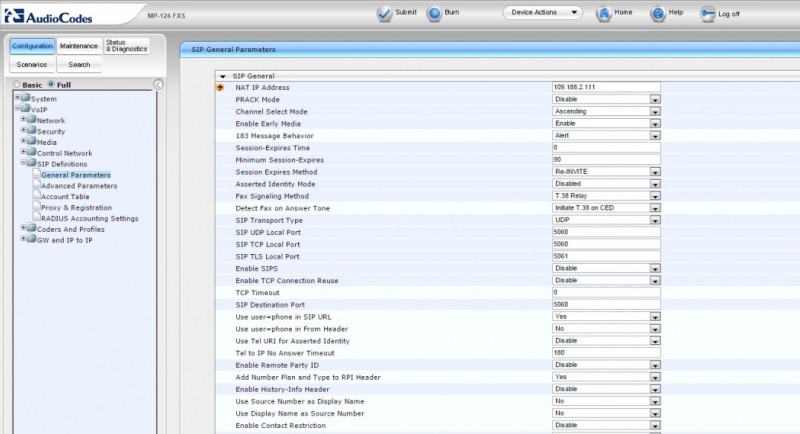Click the System folder icon
The height and width of the screenshot is (434, 800).
pyautogui.click(x=26, y=97)
